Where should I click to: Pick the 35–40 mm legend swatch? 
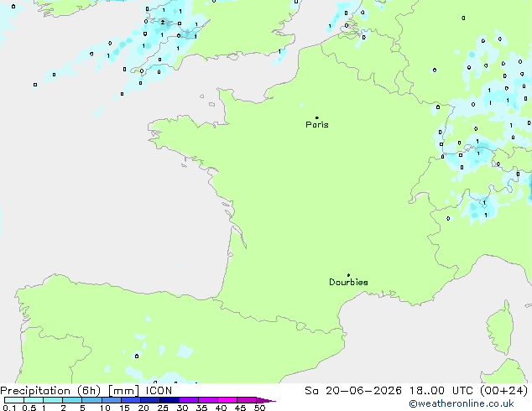point(207,400)
